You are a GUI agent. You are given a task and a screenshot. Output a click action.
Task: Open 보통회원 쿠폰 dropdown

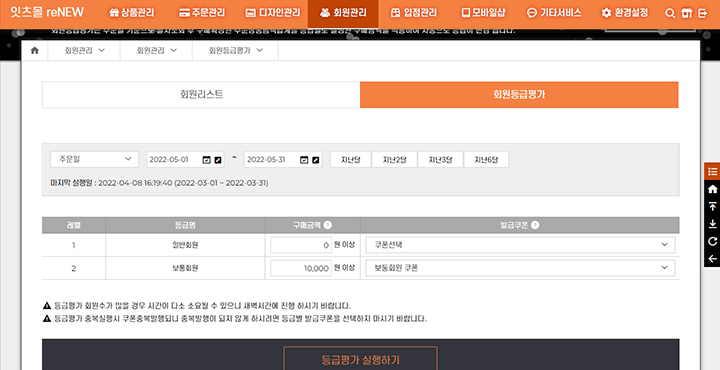[520, 268]
